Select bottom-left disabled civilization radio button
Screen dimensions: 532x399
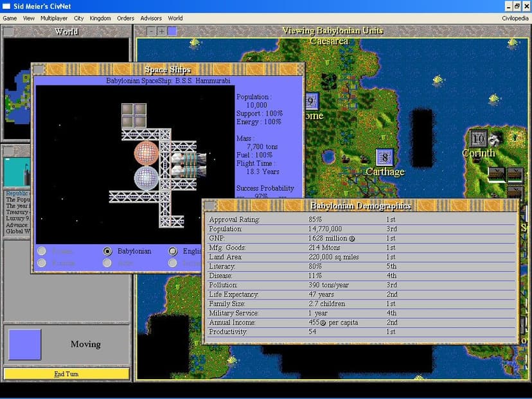pyautogui.click(x=42, y=263)
